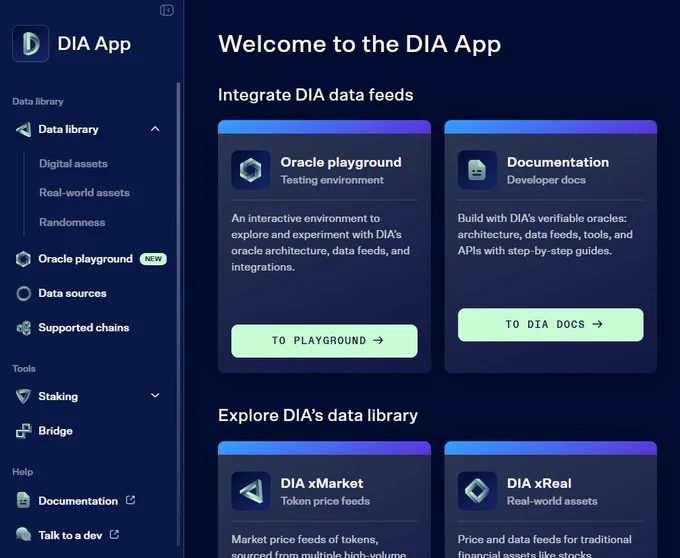Click the Oracle playground card icon
Image resolution: width=680 pixels, height=558 pixels.
251,170
